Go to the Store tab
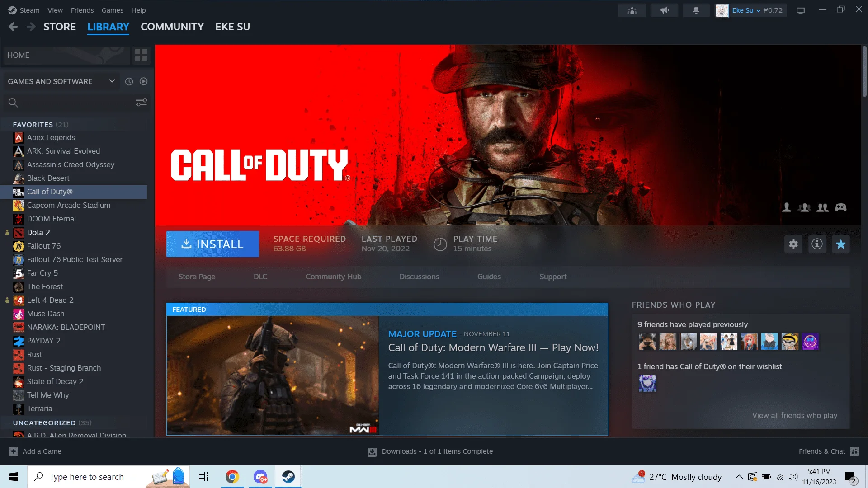Viewport: 868px width, 488px height. [60, 27]
